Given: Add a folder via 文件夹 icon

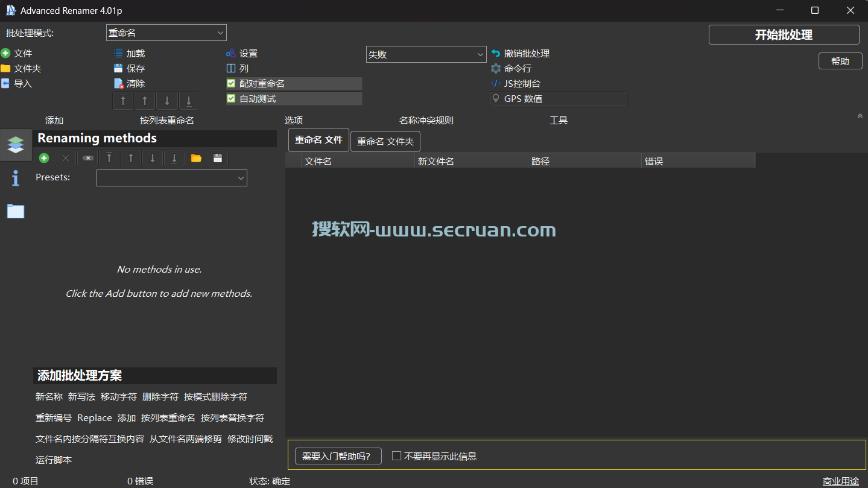Looking at the screenshot, I should (5, 69).
